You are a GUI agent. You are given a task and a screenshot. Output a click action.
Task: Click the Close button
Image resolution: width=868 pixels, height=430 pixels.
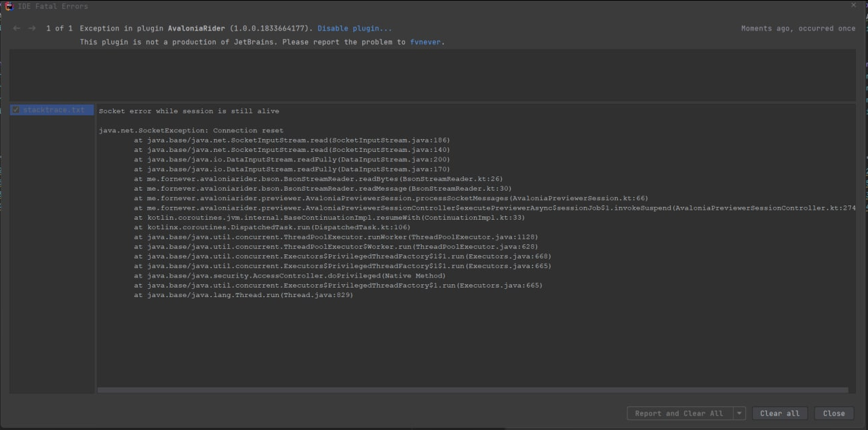[833, 413]
